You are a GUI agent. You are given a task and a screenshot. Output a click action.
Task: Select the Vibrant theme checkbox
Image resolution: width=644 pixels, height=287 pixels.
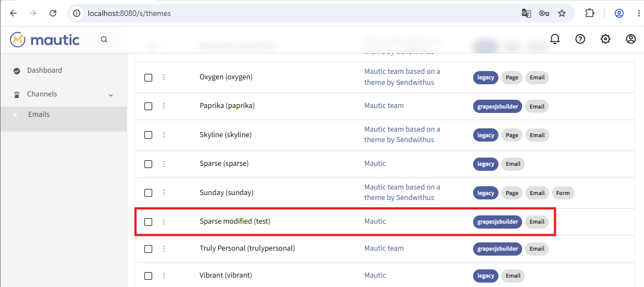click(x=148, y=276)
